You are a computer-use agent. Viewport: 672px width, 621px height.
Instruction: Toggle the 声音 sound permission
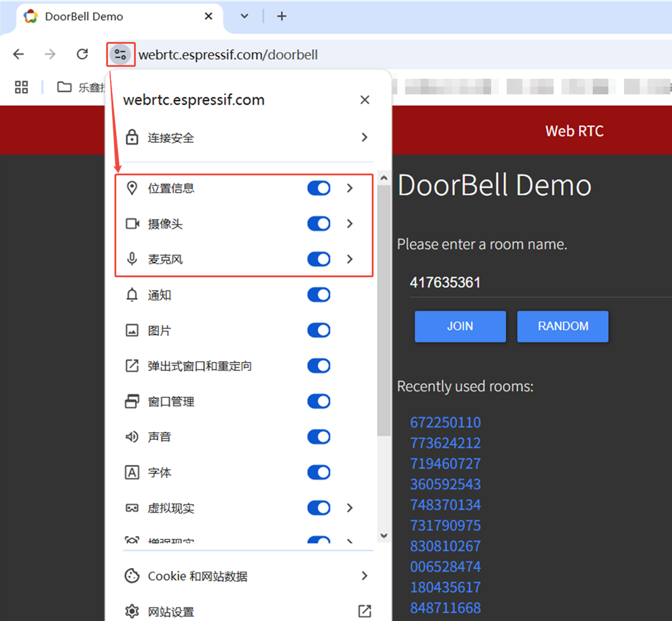pos(319,436)
